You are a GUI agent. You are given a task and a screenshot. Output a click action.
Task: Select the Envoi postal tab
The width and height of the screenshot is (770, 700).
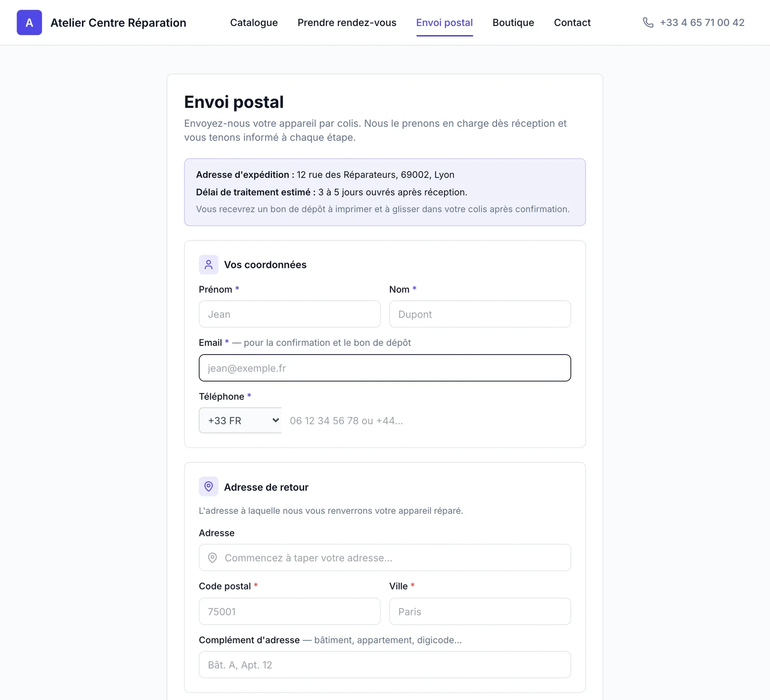point(444,23)
